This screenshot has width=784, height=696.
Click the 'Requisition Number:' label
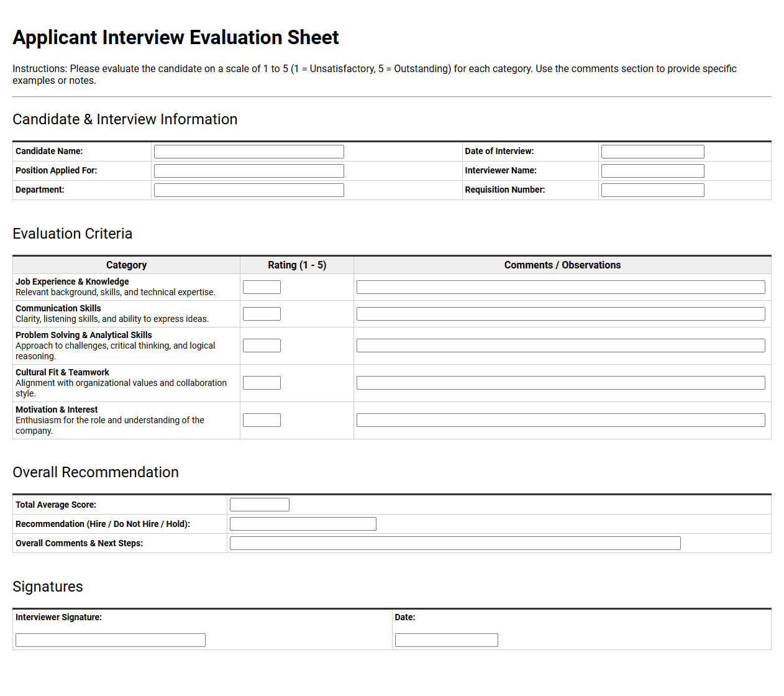point(505,190)
